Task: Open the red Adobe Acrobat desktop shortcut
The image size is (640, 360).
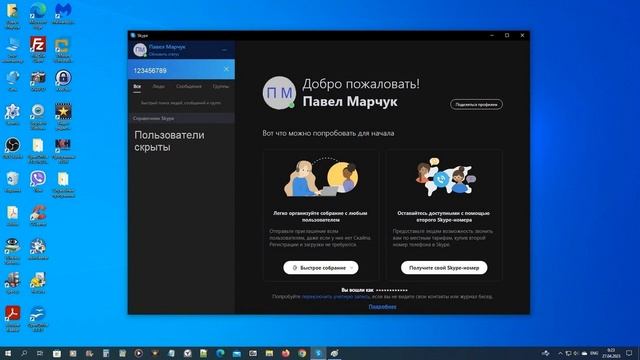Action: click(x=12, y=318)
